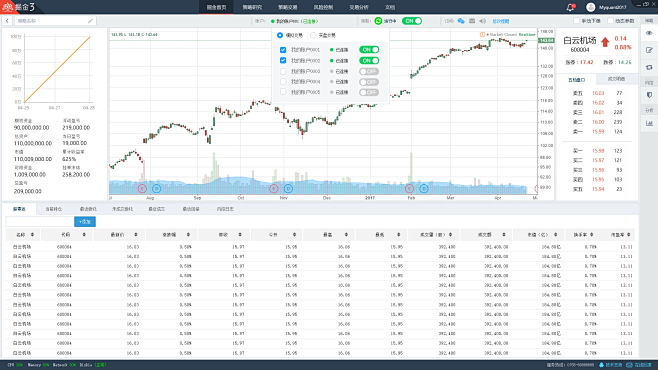658x370 pixels.
Task: Open the notification bell
Action: click(x=570, y=7)
